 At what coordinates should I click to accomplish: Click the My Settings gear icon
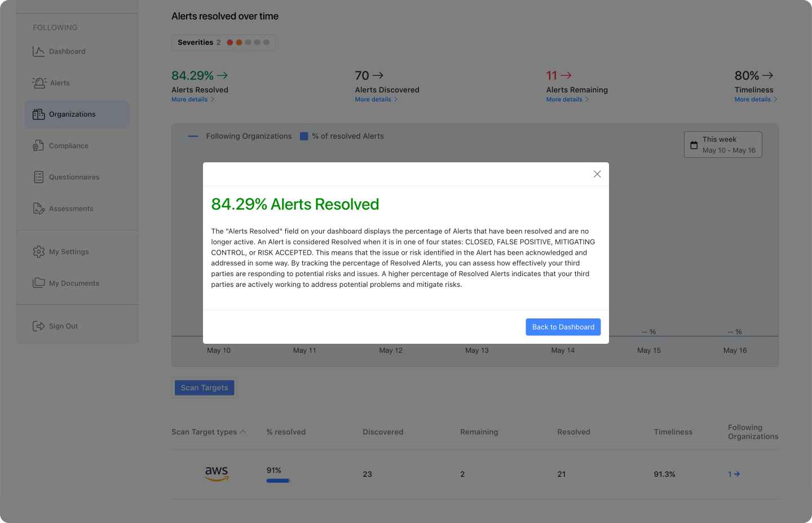[38, 252]
